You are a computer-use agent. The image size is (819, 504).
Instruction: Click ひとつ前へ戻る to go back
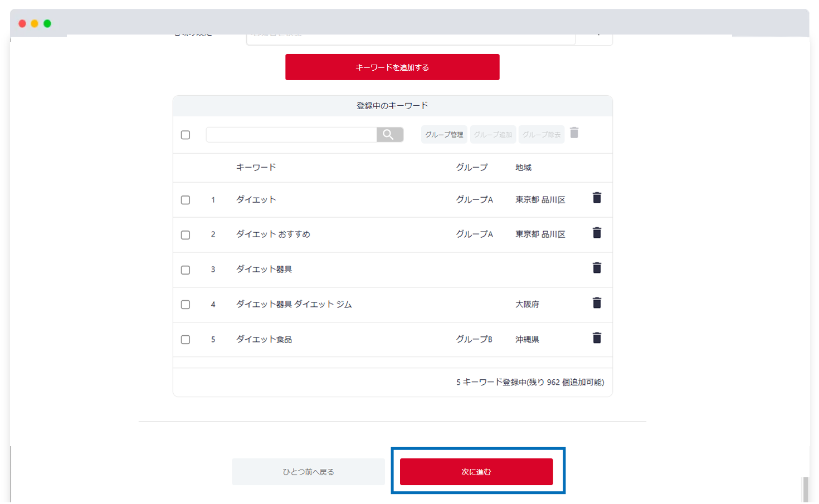tap(308, 471)
